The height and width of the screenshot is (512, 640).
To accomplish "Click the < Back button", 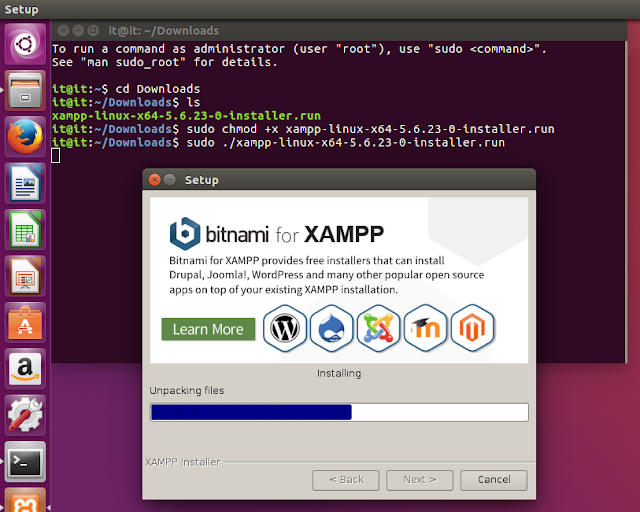I will (346, 480).
